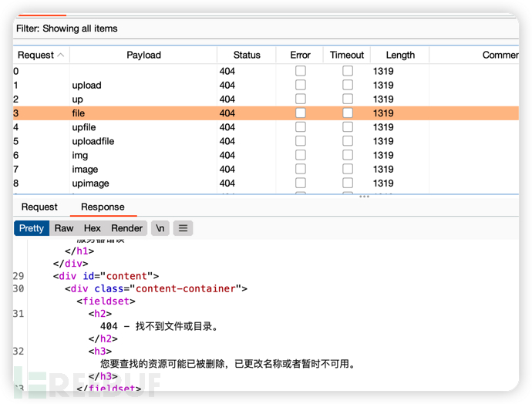Click the '您要查找的资源可能已被删除' response line

[x=227, y=364]
